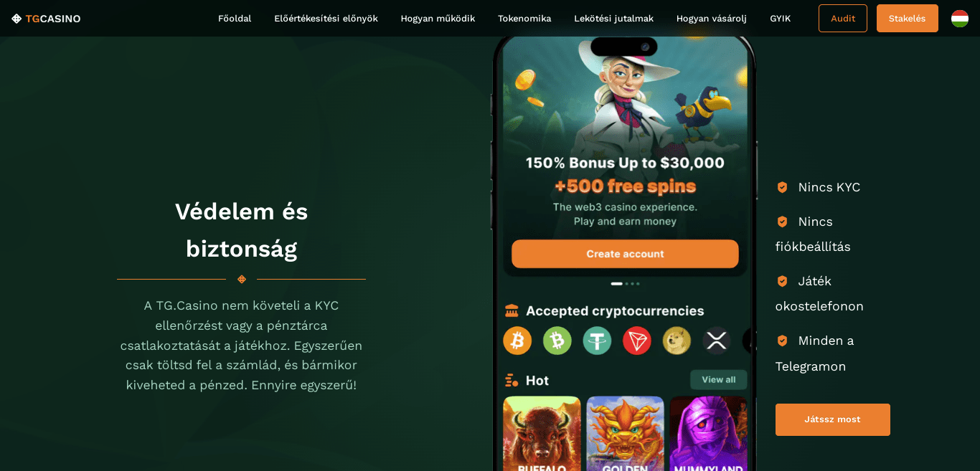Screen dimensions: 980x471
Task: Select the Buffalo game thumbnail
Action: 542,434
